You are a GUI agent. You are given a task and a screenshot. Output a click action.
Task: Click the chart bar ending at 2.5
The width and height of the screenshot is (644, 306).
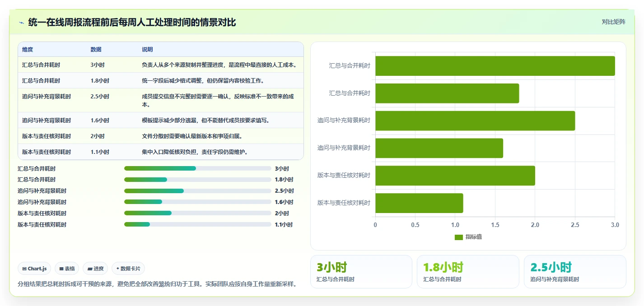[x=475, y=121]
